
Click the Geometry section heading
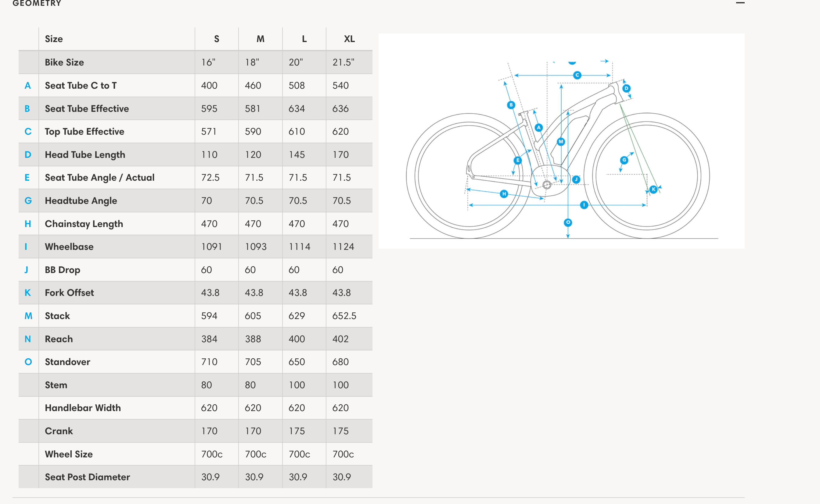click(x=37, y=3)
